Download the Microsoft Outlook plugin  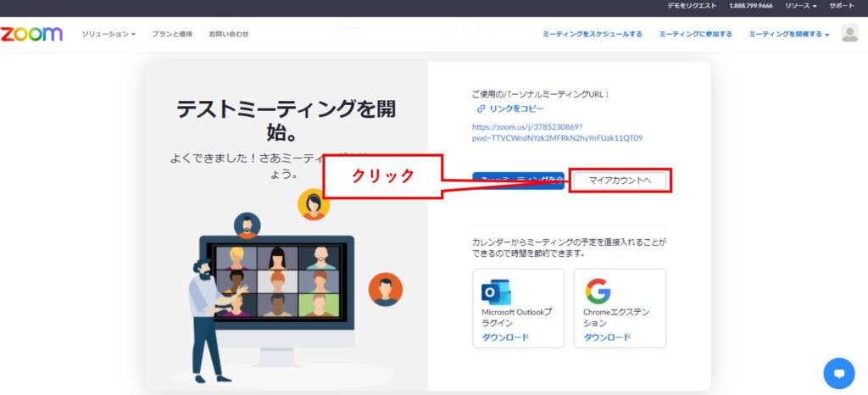(505, 337)
